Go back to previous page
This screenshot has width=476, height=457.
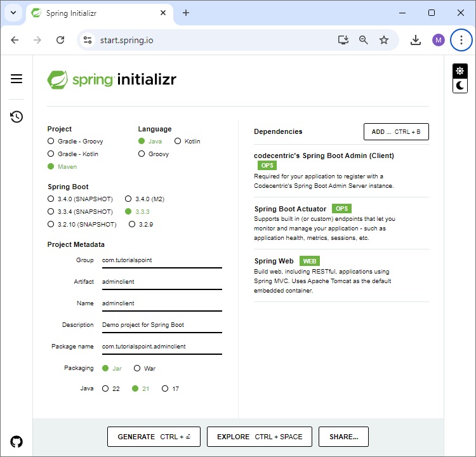click(x=15, y=40)
